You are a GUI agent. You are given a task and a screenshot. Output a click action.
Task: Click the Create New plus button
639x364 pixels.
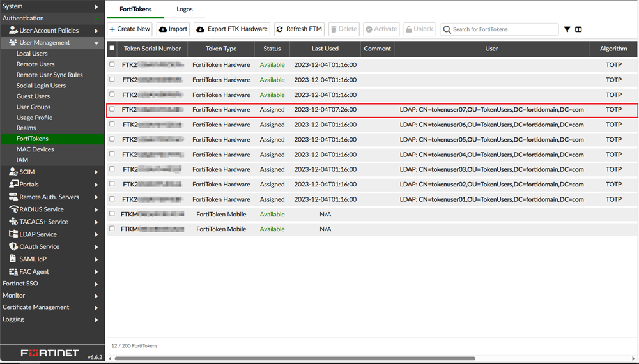point(130,29)
